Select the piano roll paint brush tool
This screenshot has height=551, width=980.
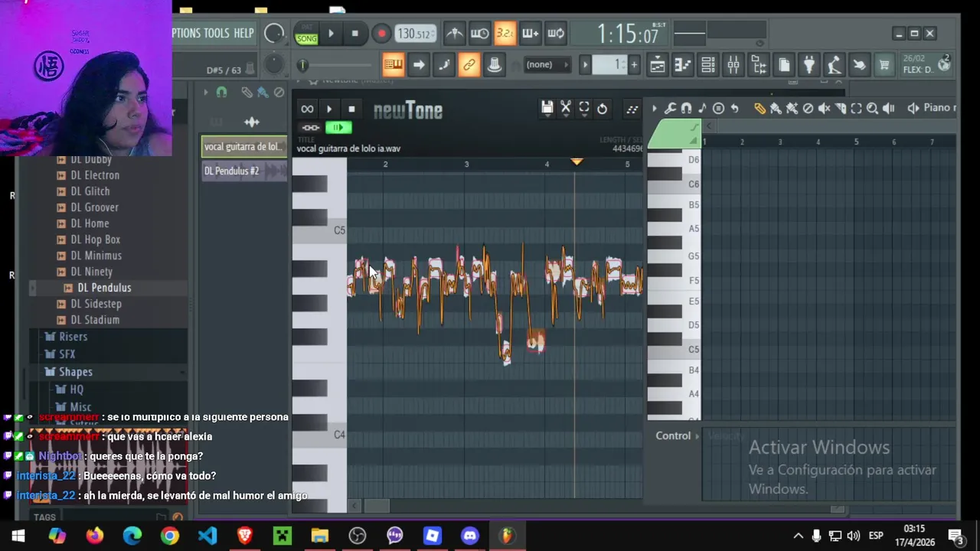point(776,109)
